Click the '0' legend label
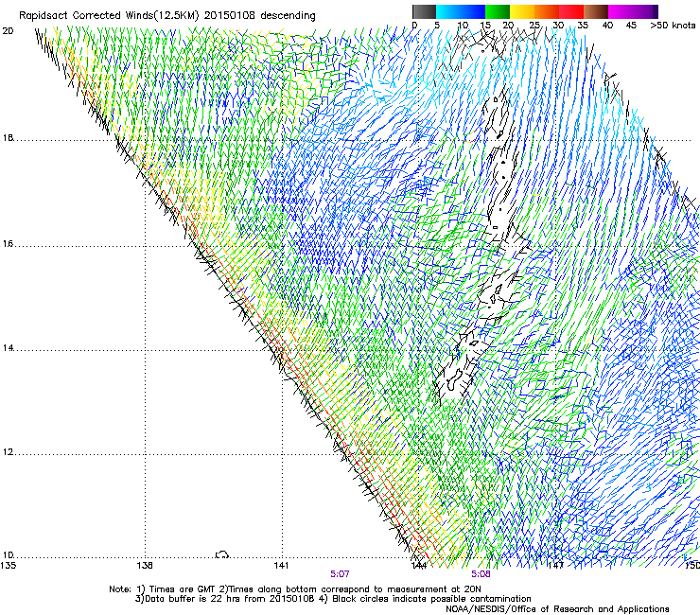Screen dimensions: 700x615 [x=414, y=26]
